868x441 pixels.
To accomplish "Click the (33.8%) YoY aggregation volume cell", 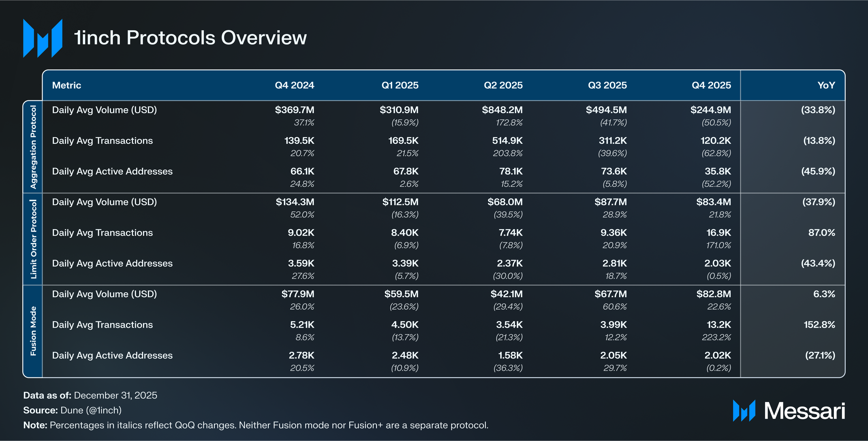I will [818, 110].
